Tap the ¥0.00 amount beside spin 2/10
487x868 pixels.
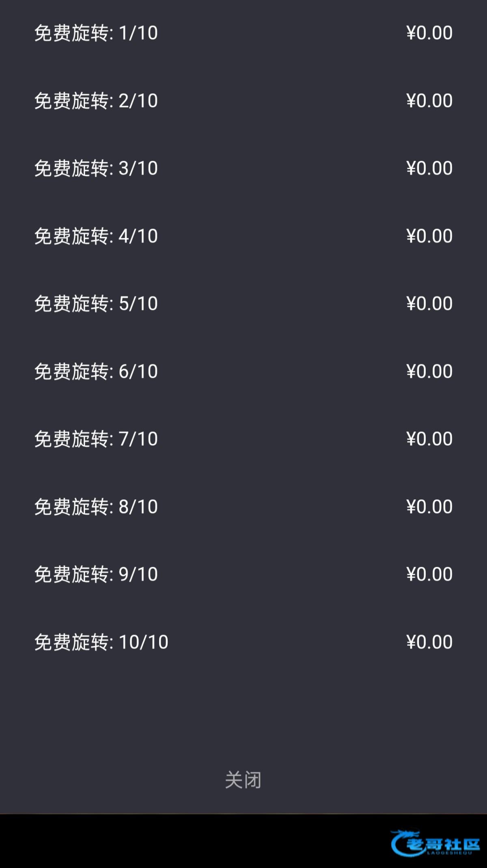point(429,101)
